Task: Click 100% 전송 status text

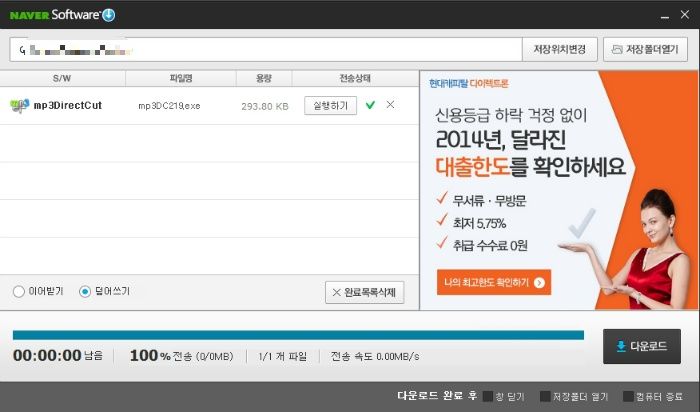Action: (x=181, y=356)
